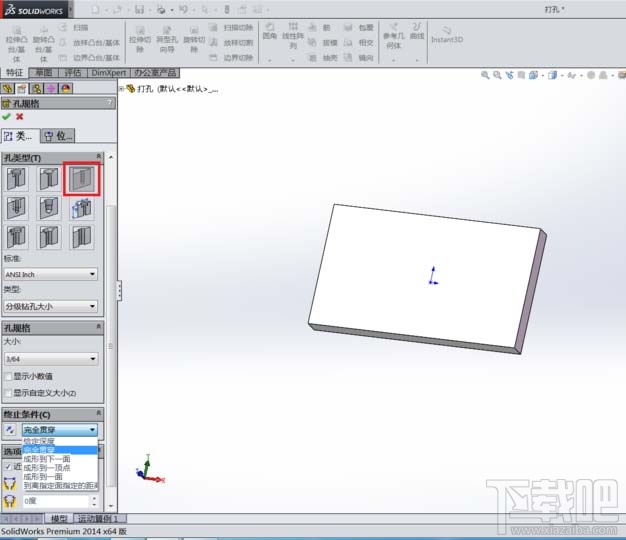Open the 类型 分级钻孔大小 dropdown
Viewport: 626px width, 540px height.
tap(50, 306)
